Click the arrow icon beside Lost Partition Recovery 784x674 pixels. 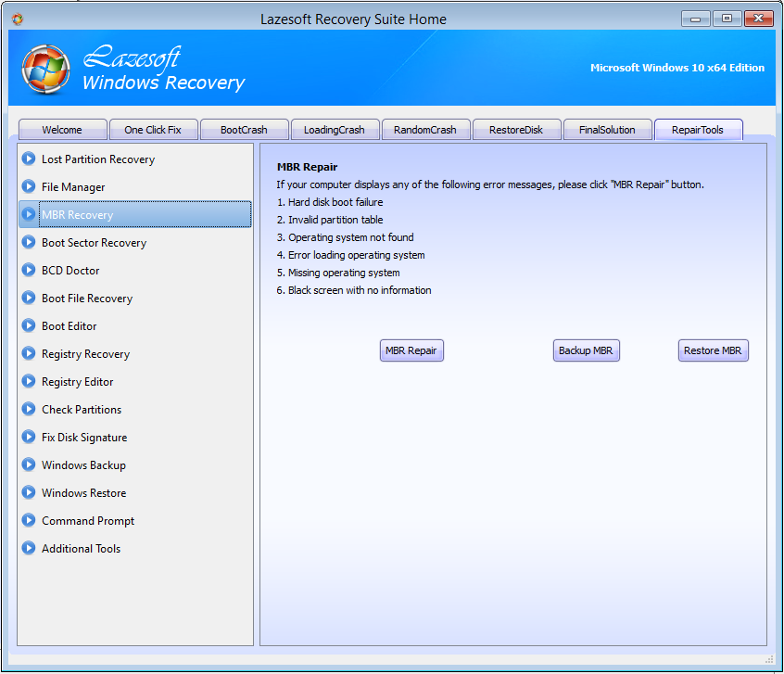[29, 159]
